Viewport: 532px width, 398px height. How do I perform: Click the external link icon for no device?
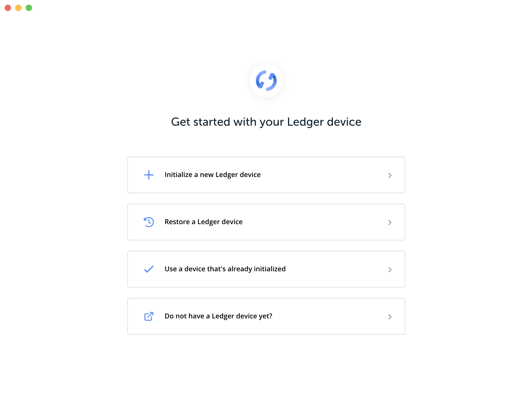coord(149,316)
